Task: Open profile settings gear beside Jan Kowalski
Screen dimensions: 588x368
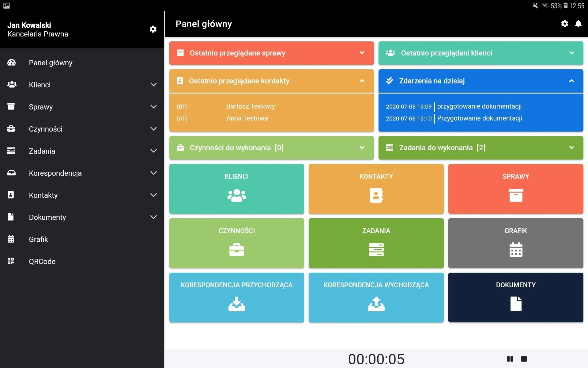Action: [x=153, y=29]
